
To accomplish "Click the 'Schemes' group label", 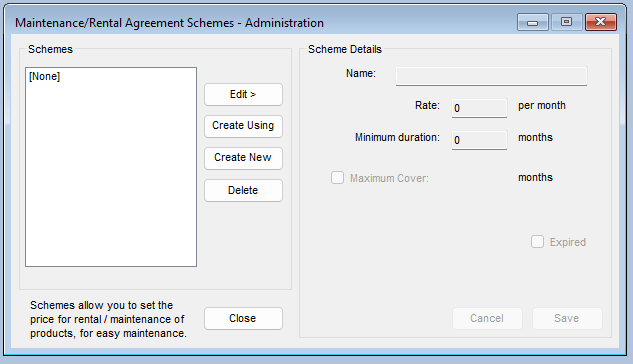I will coord(50,49).
